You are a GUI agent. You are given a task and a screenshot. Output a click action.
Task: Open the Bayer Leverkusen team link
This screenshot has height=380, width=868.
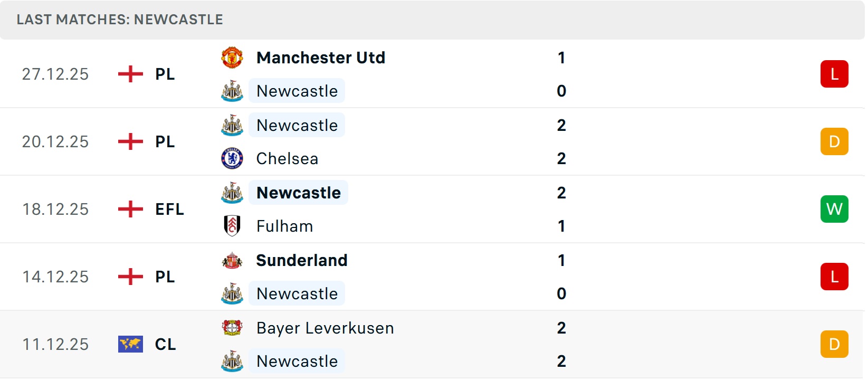(x=325, y=328)
